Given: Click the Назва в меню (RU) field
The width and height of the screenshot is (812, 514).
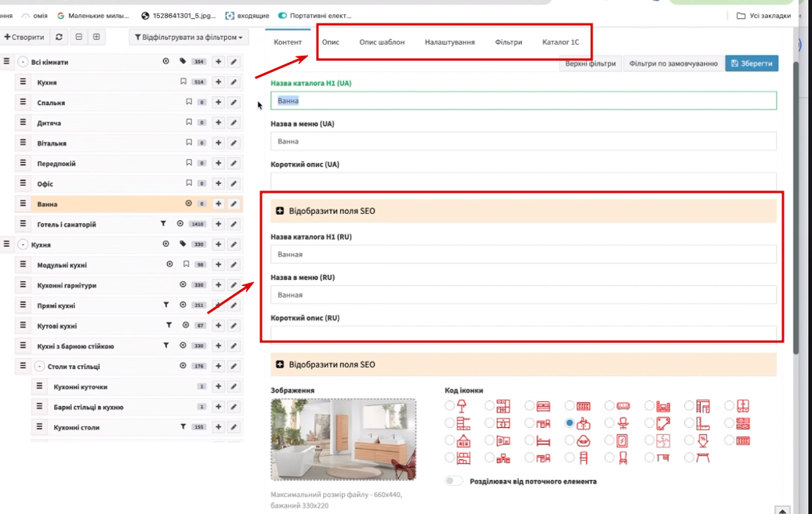Looking at the screenshot, I should [x=524, y=295].
